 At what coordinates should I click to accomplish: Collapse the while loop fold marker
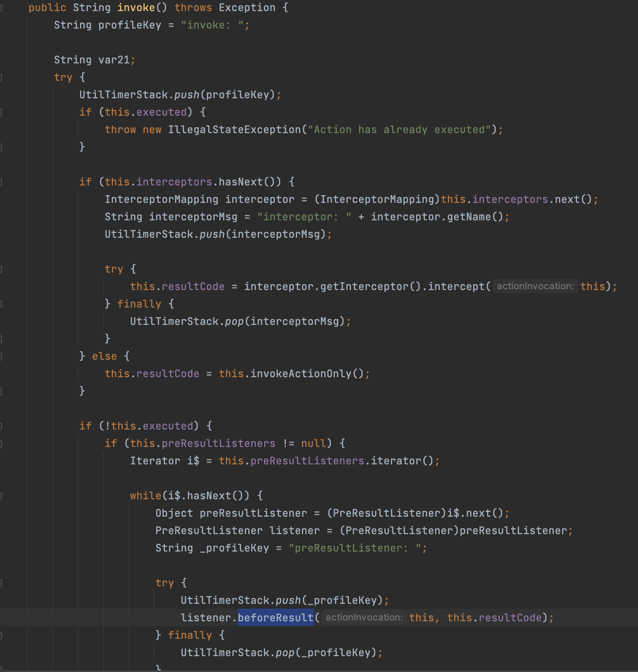click(x=1, y=496)
